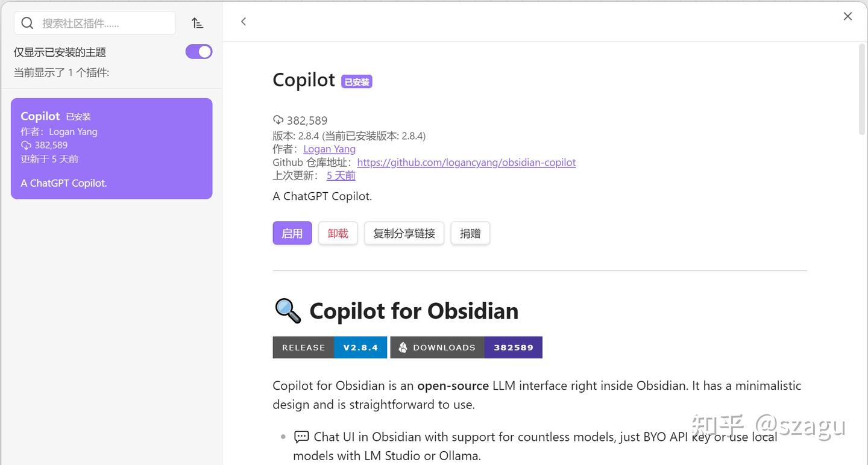Click the download count icon beside 382,589
868x465 pixels.
(x=278, y=120)
